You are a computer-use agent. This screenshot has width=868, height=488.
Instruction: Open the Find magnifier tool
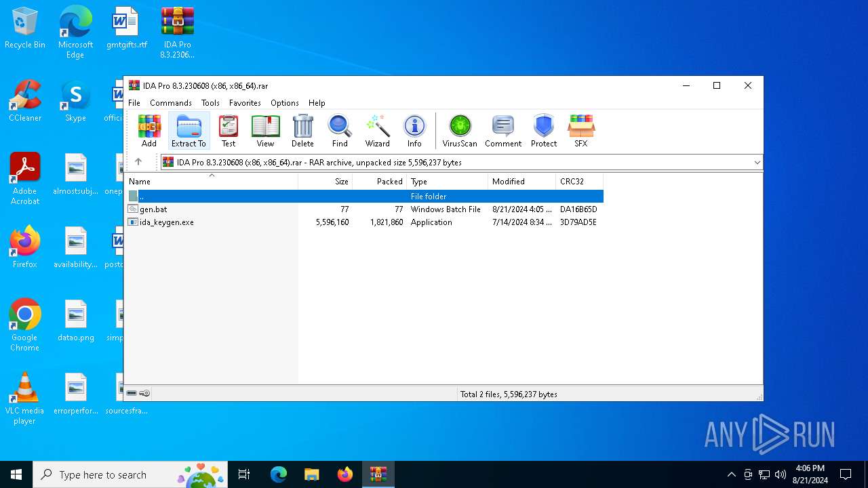[340, 131]
